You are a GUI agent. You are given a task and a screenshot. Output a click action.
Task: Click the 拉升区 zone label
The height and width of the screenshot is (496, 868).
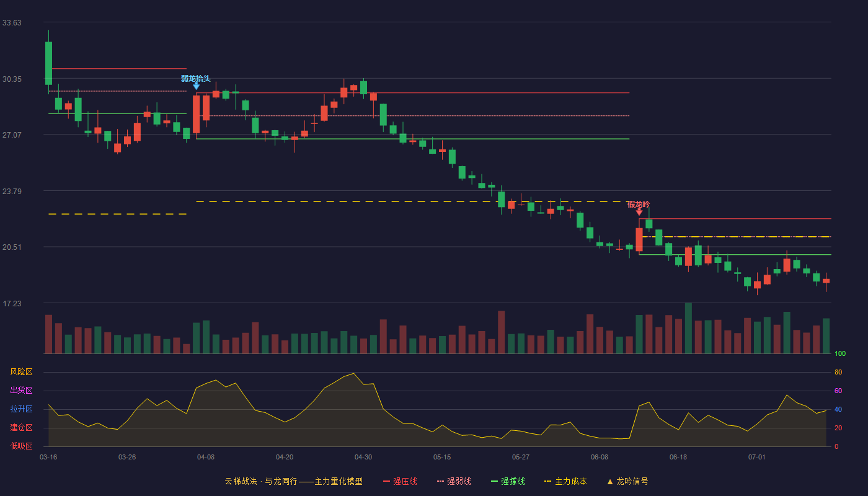pos(21,409)
